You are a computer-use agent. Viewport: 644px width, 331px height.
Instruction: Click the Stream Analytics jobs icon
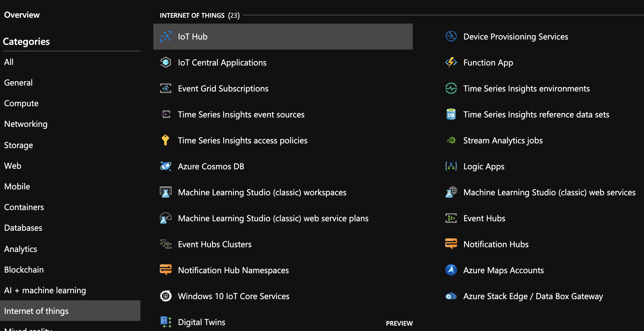pyautogui.click(x=451, y=140)
